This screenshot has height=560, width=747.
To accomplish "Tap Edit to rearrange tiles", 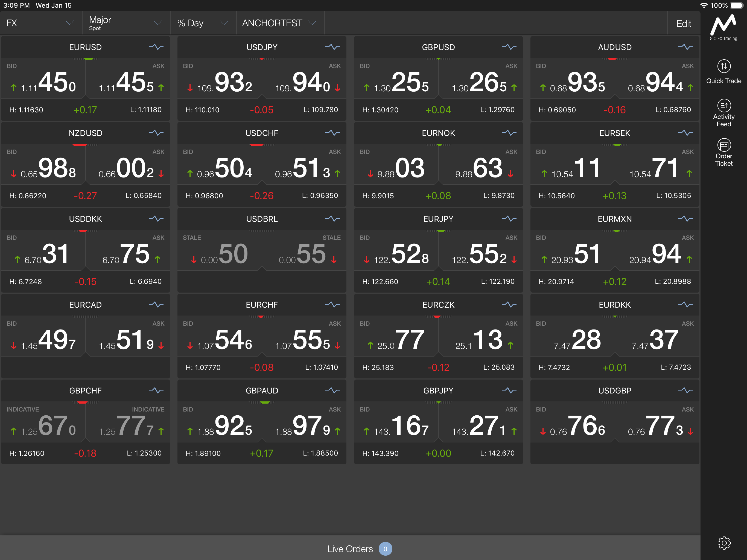I will pos(683,23).
